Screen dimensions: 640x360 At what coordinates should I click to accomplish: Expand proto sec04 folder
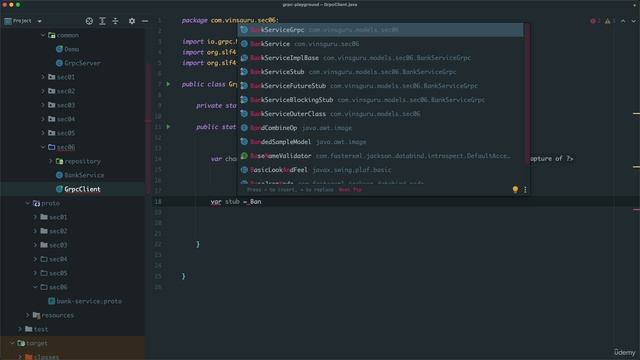point(35,259)
